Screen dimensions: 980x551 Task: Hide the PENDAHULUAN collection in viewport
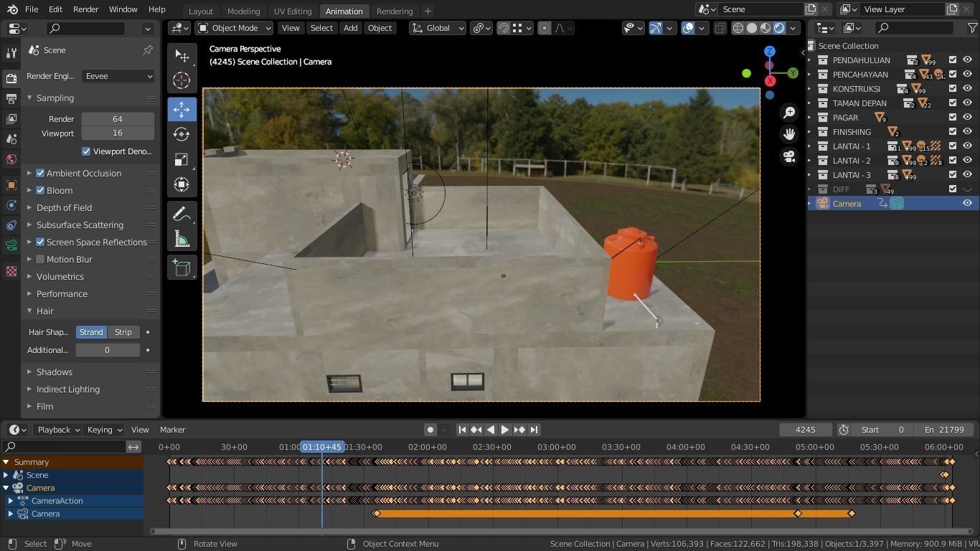tap(967, 60)
